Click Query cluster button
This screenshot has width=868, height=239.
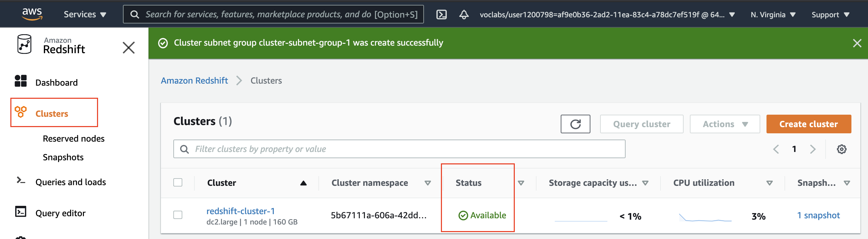642,124
